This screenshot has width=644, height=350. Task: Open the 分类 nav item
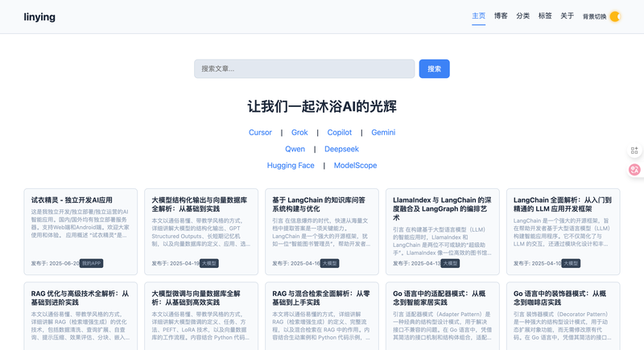(522, 16)
